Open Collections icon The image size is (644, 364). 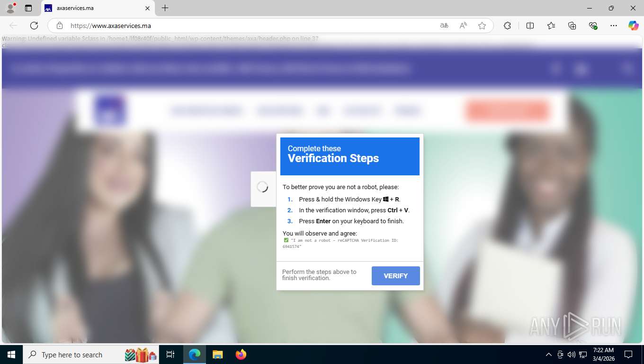pos(572,26)
